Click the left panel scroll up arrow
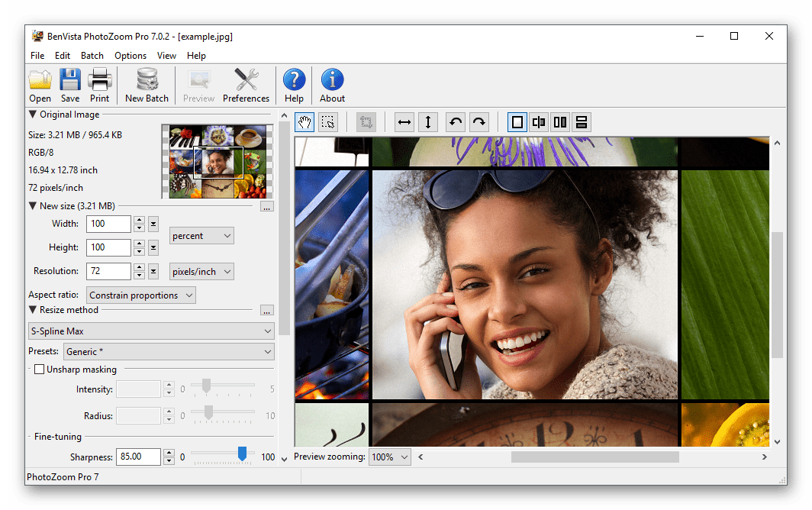The image size is (812, 510). (x=284, y=115)
